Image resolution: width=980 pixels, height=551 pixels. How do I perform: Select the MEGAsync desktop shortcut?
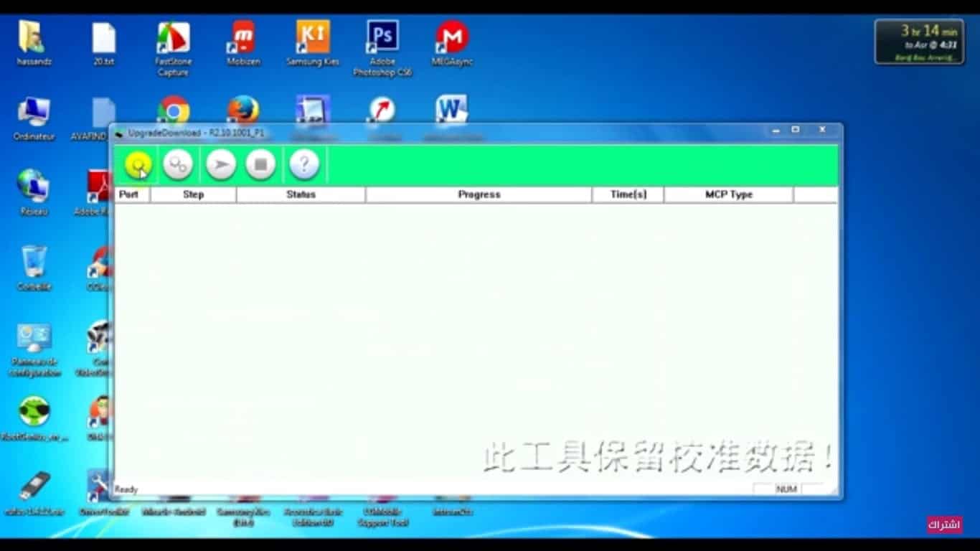tap(452, 44)
